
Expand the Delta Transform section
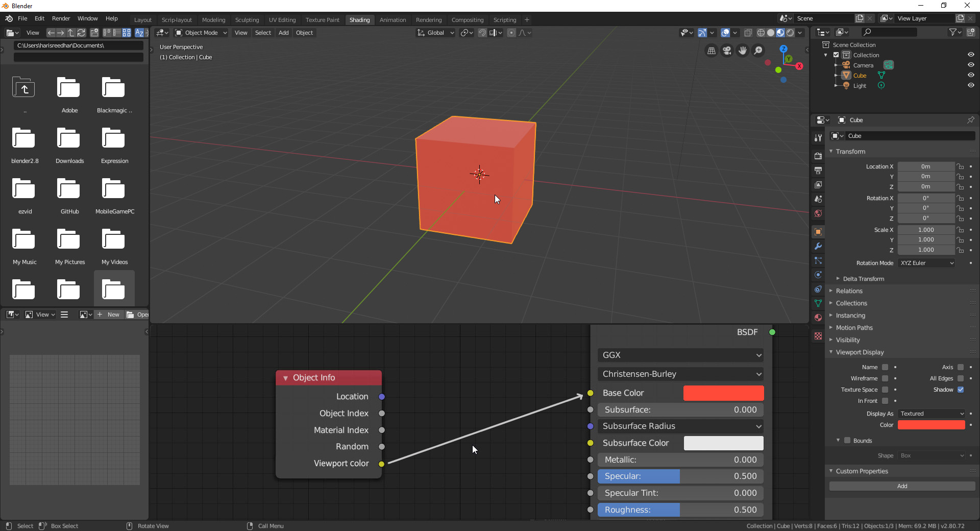[x=863, y=279]
